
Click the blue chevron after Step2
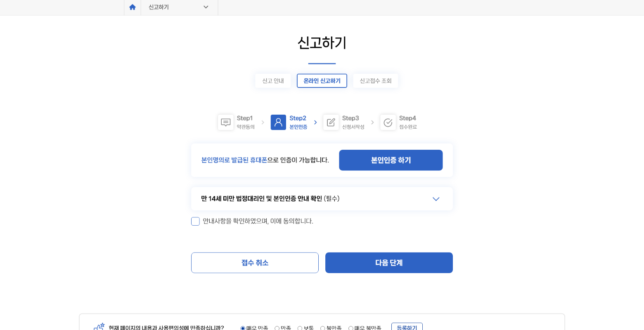point(315,123)
